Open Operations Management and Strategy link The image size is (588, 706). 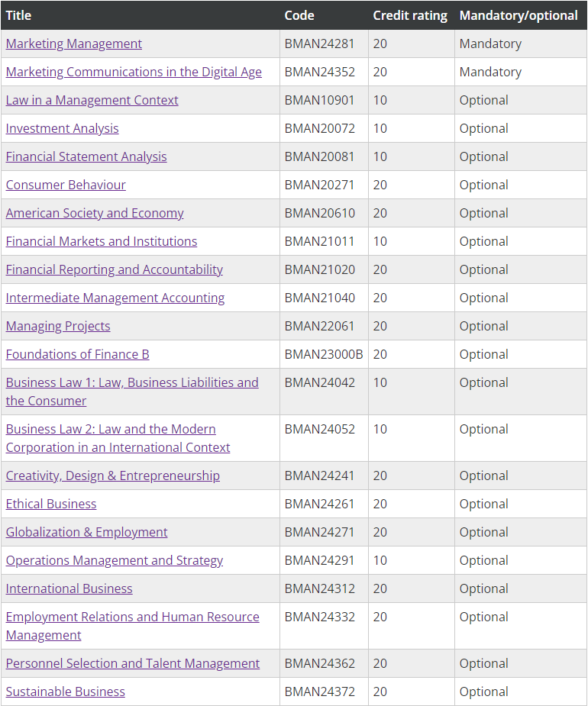point(115,560)
